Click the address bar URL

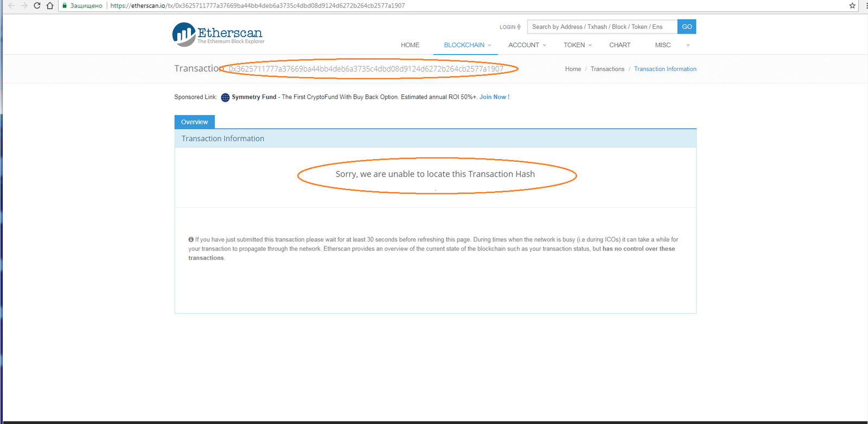pyautogui.click(x=258, y=5)
